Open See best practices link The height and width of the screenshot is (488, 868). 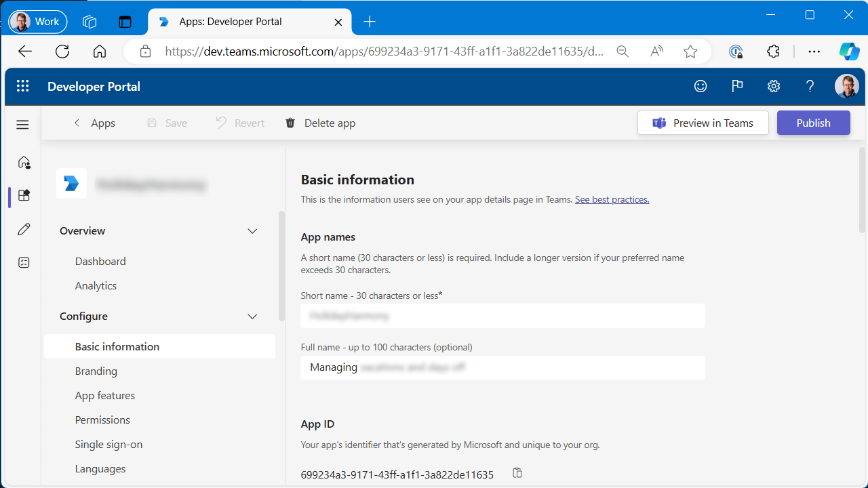(612, 199)
